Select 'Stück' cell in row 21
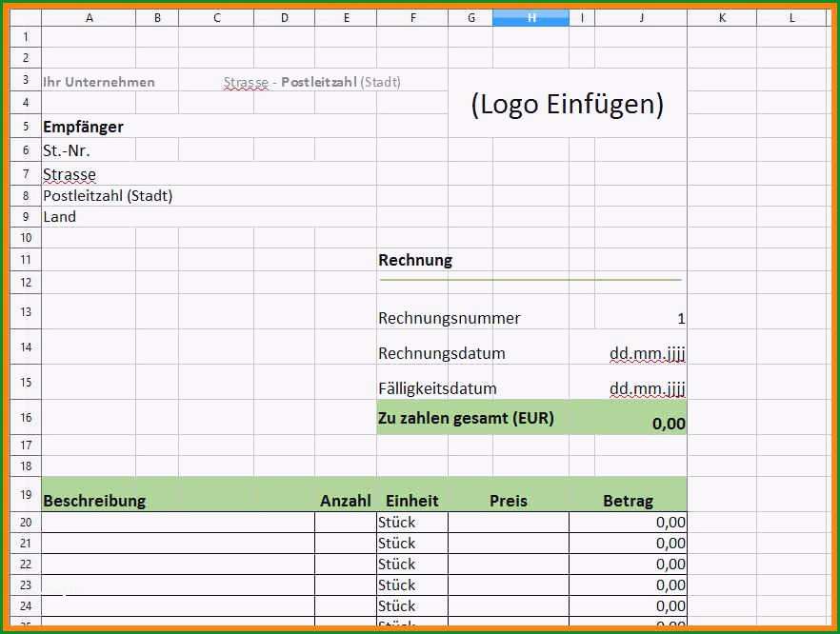The width and height of the screenshot is (840, 634). click(412, 543)
